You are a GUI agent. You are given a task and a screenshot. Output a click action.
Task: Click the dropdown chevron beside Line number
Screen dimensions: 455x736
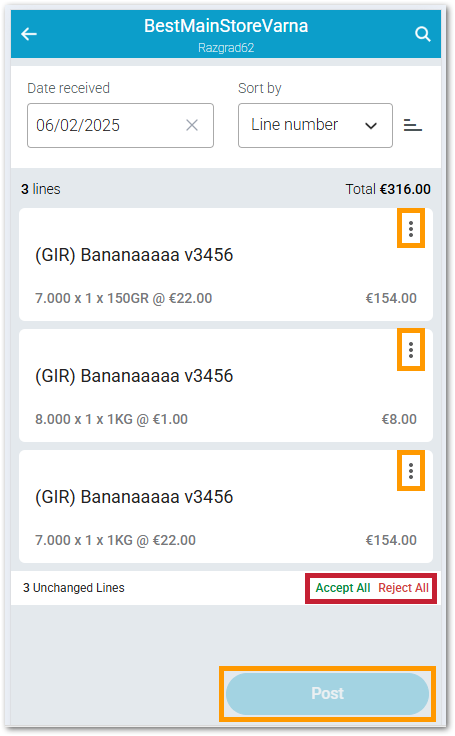point(371,126)
